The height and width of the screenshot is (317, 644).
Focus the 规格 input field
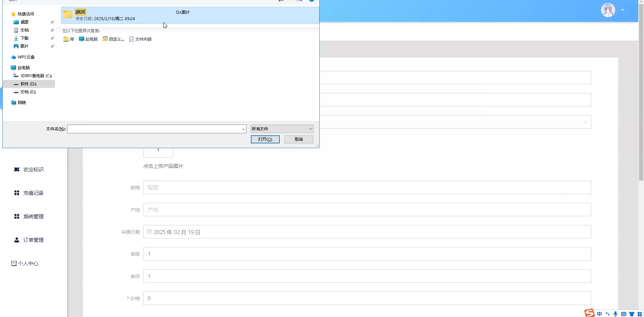click(367, 187)
